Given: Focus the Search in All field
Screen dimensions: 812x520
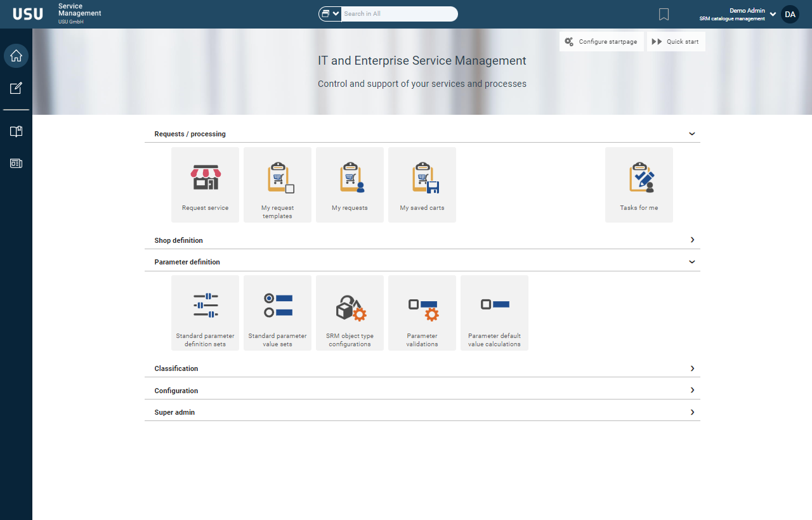Looking at the screenshot, I should [x=398, y=14].
